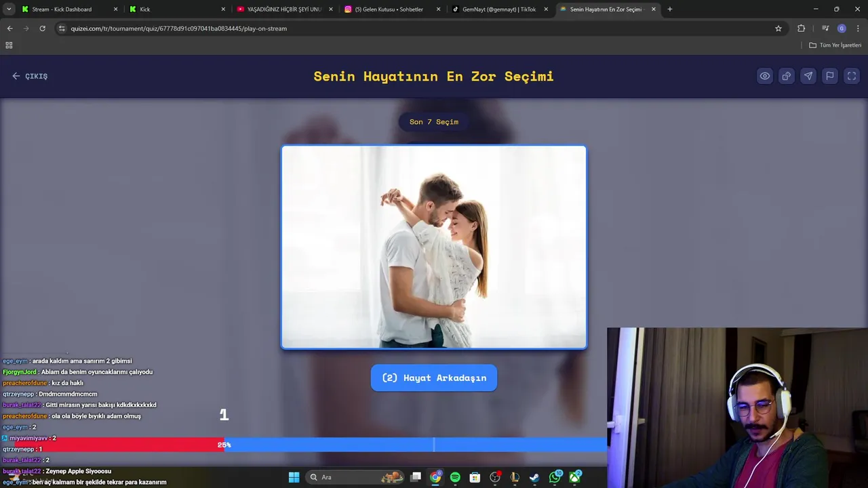
Task: Open Task View on the taskbar
Action: pyautogui.click(x=416, y=477)
